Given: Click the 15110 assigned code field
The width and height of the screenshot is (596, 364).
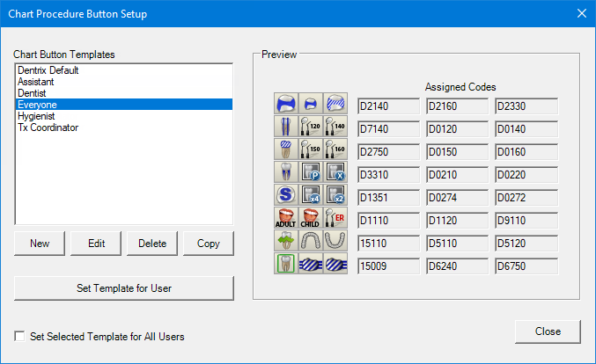Looking at the screenshot, I should (x=388, y=244).
